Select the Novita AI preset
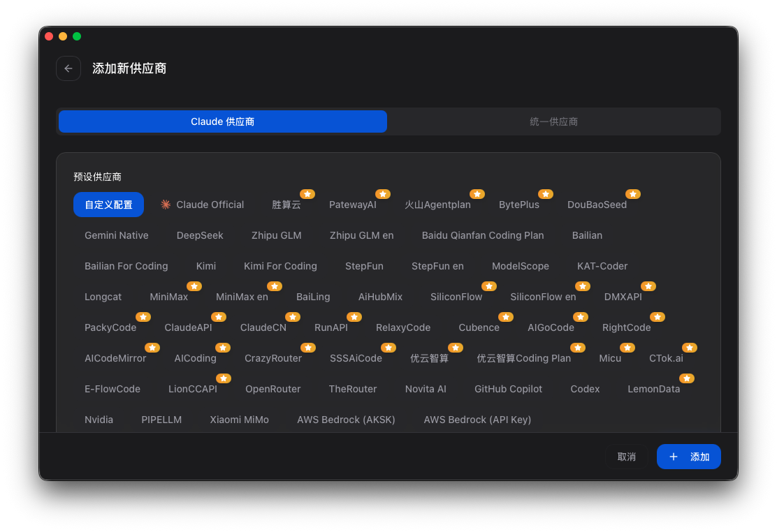Screen dimensions: 777x532 click(426, 389)
